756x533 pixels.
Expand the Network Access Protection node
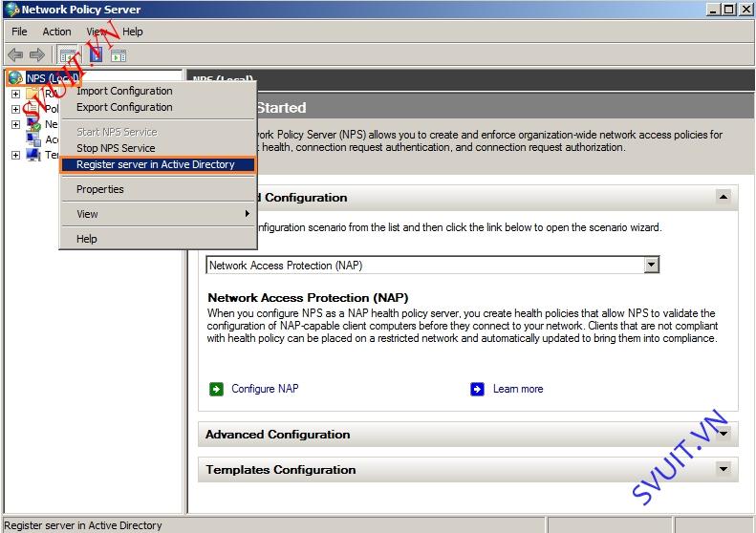(15, 124)
